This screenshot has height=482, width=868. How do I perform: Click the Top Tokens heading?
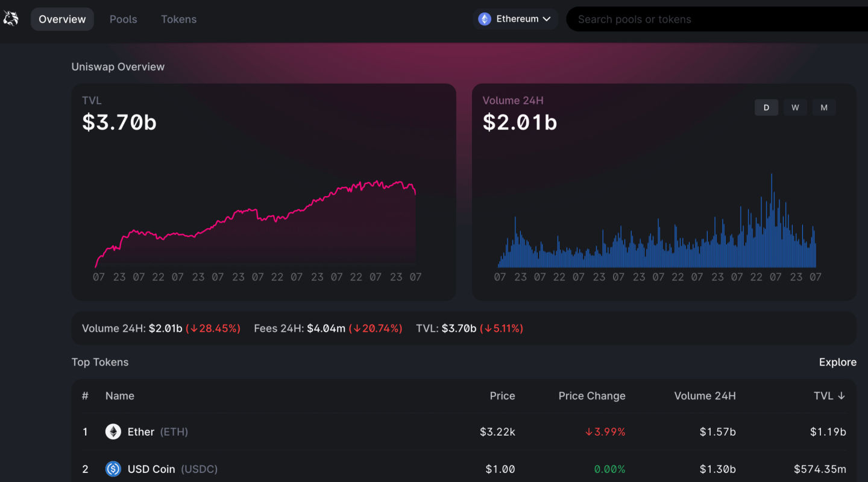pos(100,362)
